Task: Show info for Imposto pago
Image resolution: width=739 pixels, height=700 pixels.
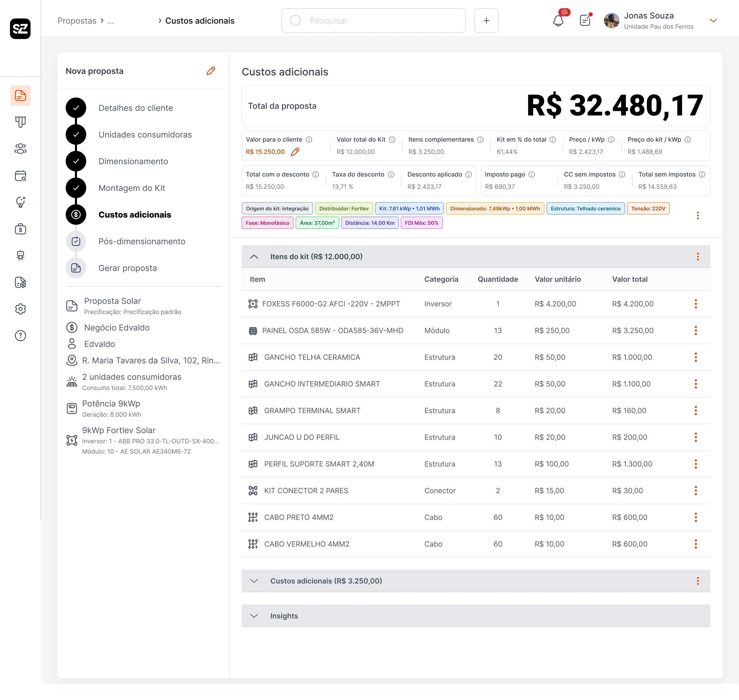Action: 532,174
